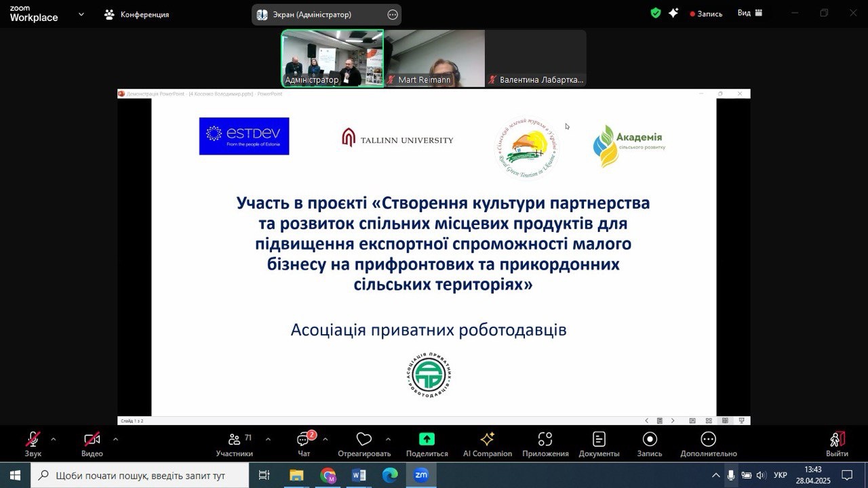The image size is (868, 488).
Task: Turn on camera with Видео button
Action: pyautogui.click(x=92, y=444)
